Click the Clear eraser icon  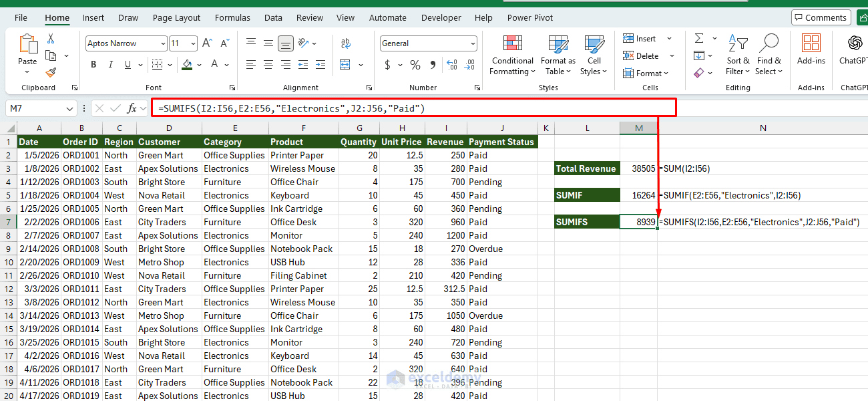pos(699,72)
